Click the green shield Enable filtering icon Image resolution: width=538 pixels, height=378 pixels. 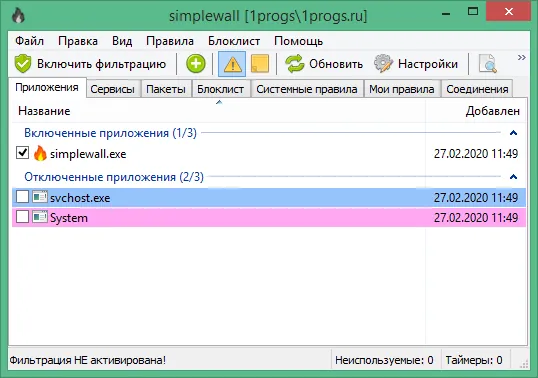coord(23,64)
